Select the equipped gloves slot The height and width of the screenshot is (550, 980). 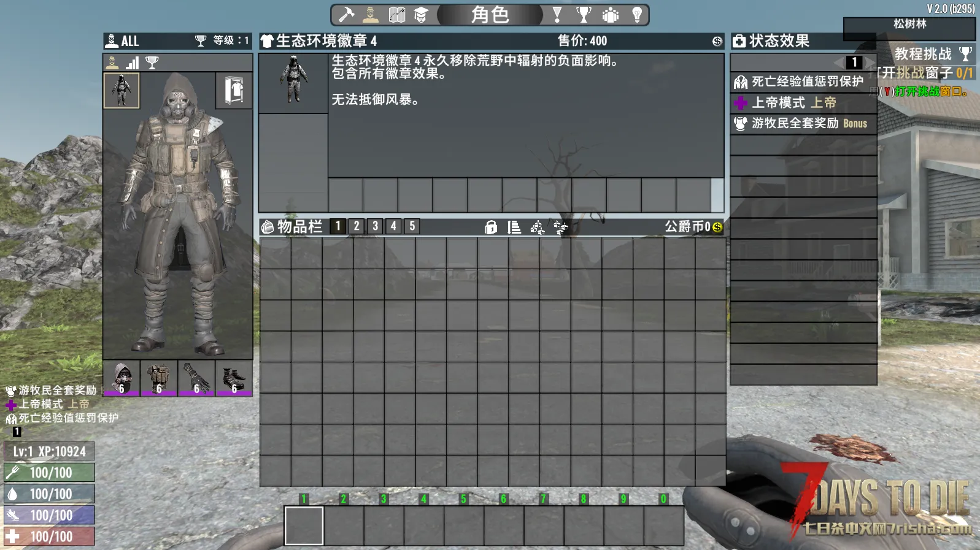click(x=196, y=378)
